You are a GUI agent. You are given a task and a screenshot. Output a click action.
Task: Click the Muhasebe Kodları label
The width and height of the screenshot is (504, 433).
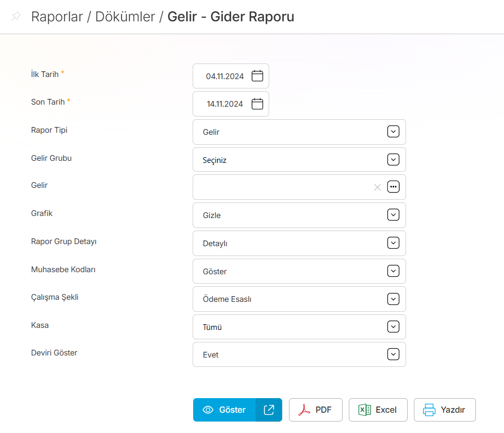[64, 270]
